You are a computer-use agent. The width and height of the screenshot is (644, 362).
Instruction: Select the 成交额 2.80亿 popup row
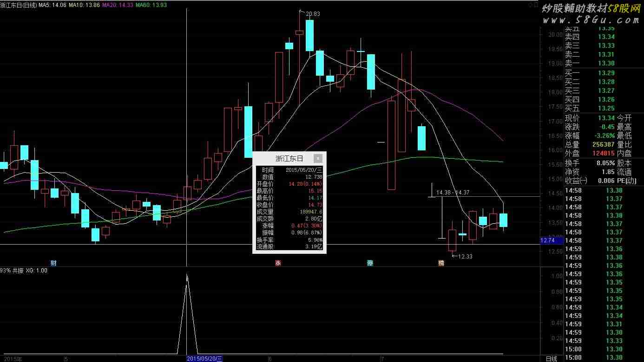point(289,219)
